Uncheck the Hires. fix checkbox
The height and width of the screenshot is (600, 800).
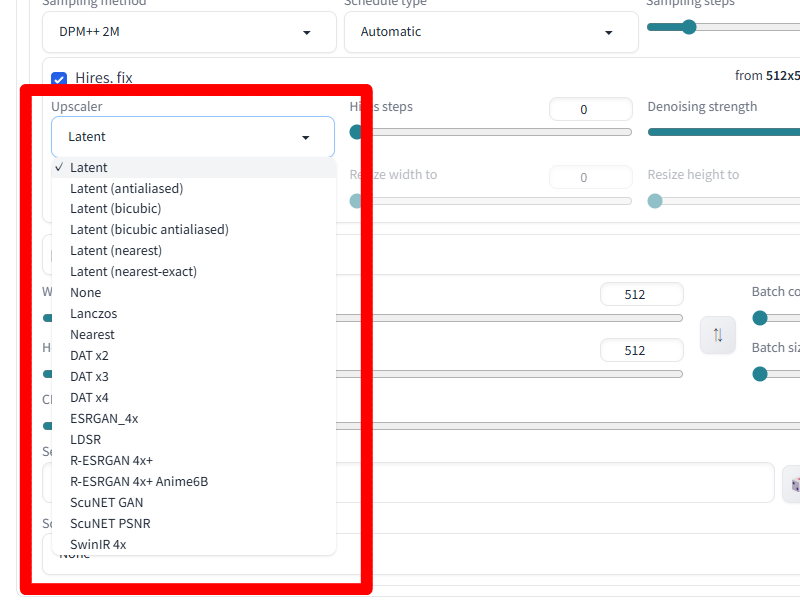59,79
